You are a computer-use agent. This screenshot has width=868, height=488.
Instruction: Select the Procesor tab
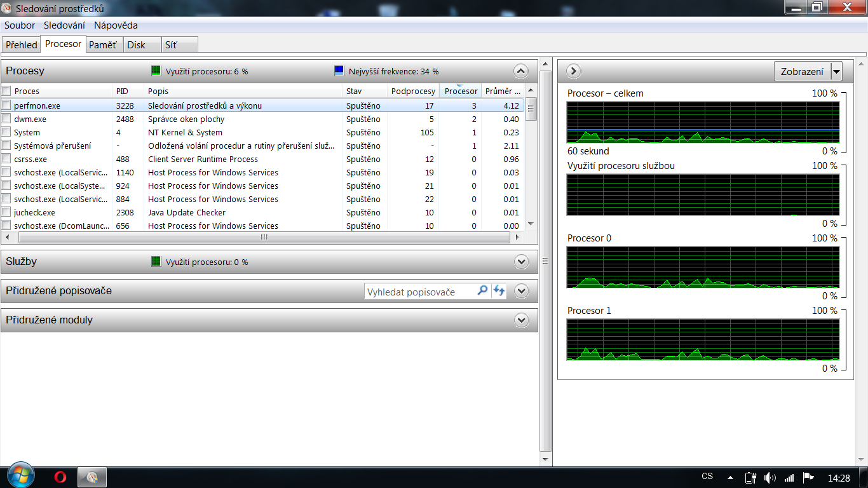pyautogui.click(x=63, y=44)
